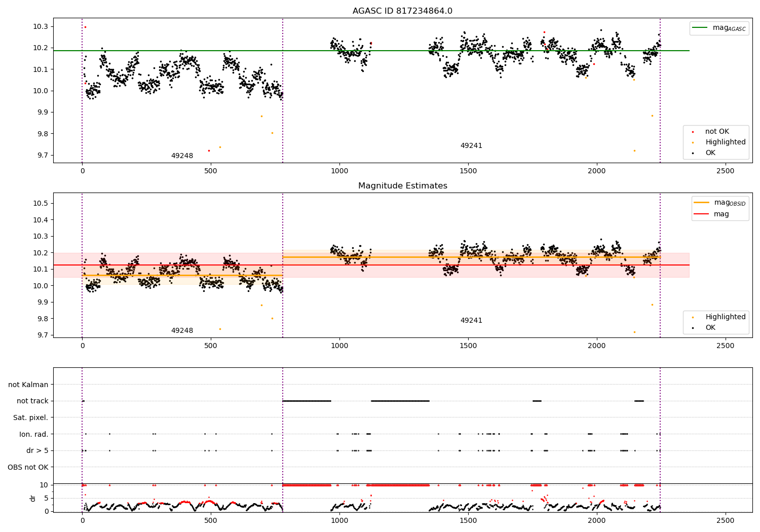Image resolution: width=760 pixels, height=532 pixels.
Task: Click 'Highlighted' legend label in top plot
Action: point(725,142)
